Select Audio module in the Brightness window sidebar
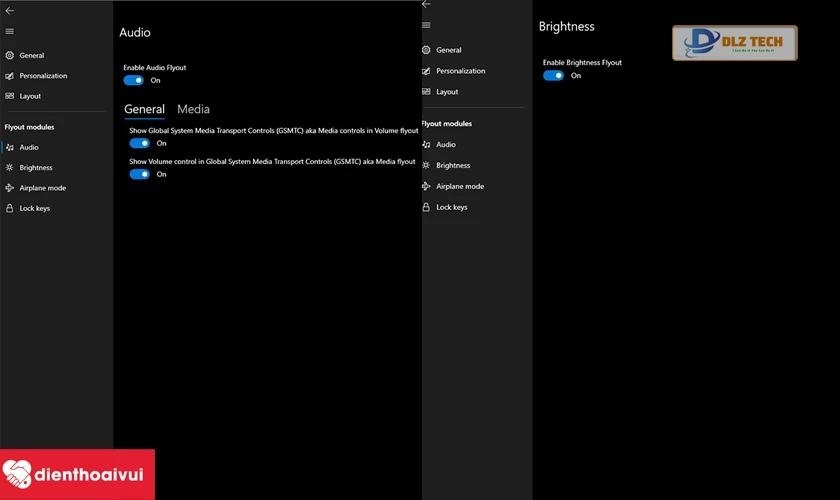The height and width of the screenshot is (500, 840). pyautogui.click(x=445, y=145)
